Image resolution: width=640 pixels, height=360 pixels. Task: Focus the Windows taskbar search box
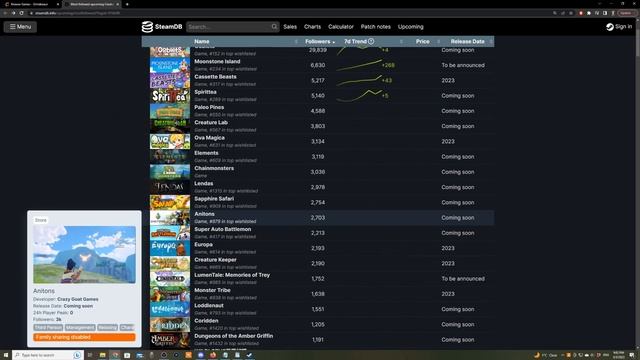tap(48, 355)
